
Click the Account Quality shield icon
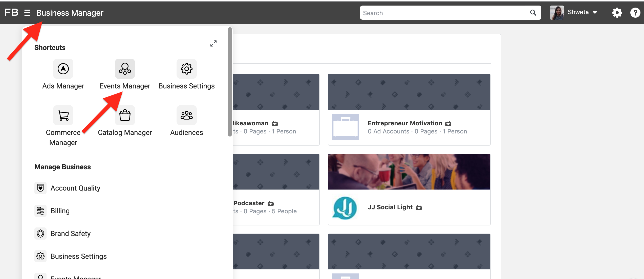tap(40, 188)
